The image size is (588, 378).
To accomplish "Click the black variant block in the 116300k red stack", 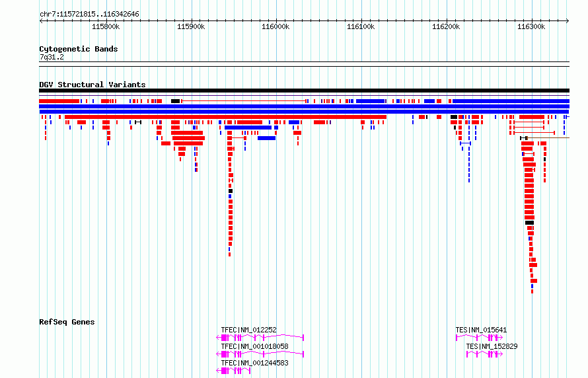I will click(x=529, y=223).
